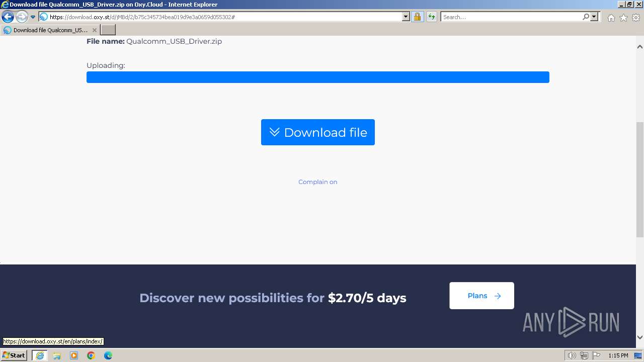This screenshot has width=644, height=362.
Task: Click the magnifier search icon
Action: click(x=586, y=17)
